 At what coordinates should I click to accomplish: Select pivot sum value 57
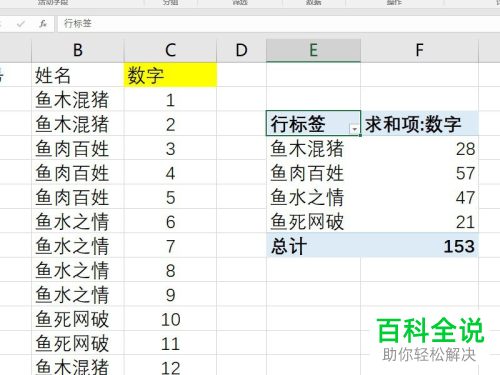tap(419, 172)
